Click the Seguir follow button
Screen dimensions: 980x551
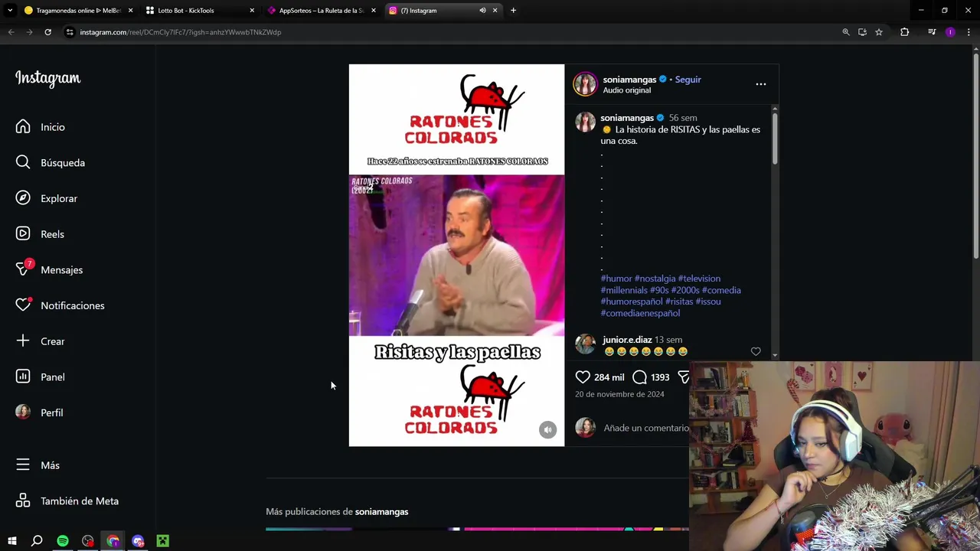688,80
